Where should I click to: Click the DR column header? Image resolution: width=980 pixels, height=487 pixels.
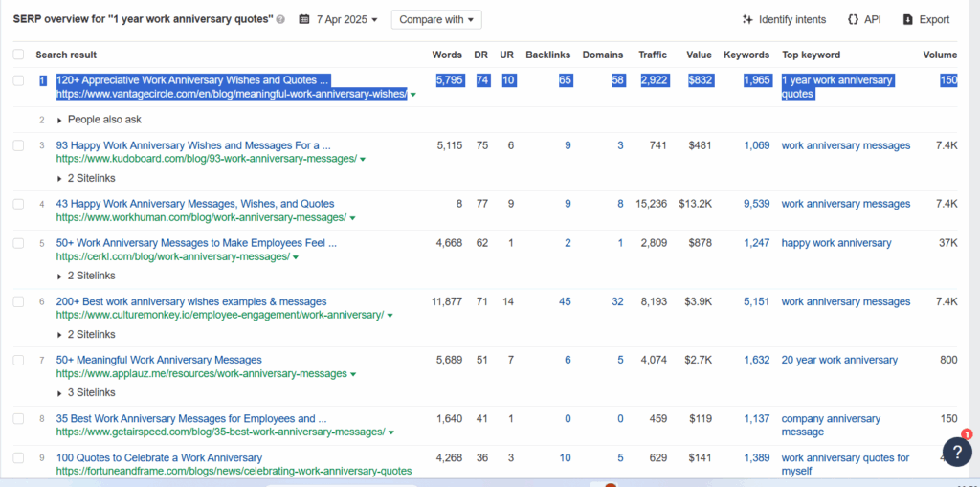(481, 55)
